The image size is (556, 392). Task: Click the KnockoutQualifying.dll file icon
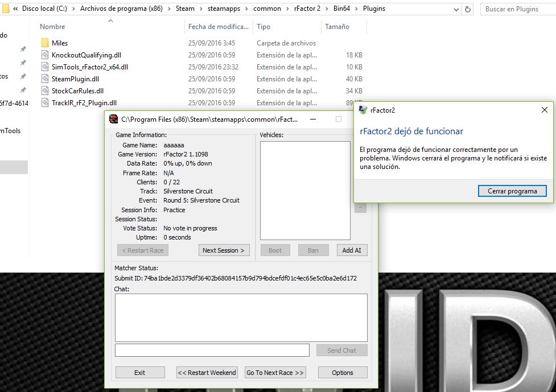point(45,55)
